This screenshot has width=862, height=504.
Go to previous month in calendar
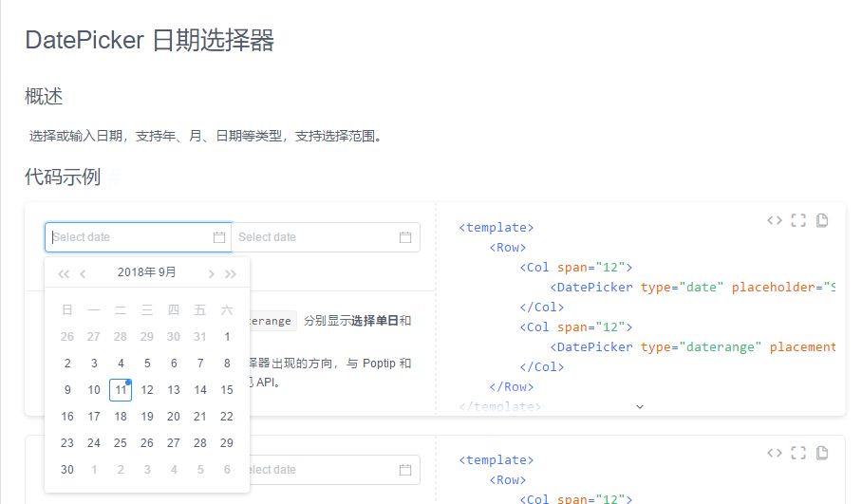point(83,273)
